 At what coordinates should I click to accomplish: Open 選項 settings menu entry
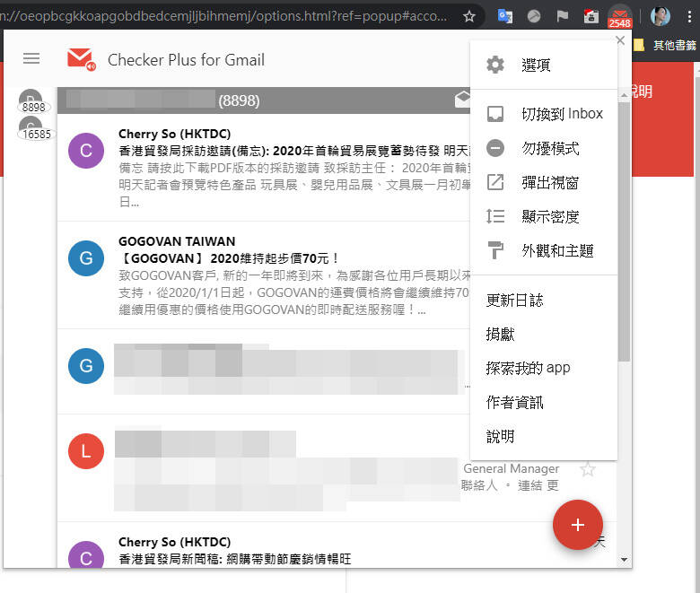(544, 65)
